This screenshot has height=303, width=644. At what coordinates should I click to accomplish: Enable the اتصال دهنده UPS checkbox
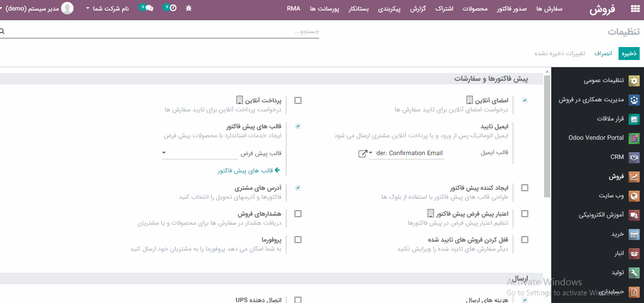click(298, 300)
